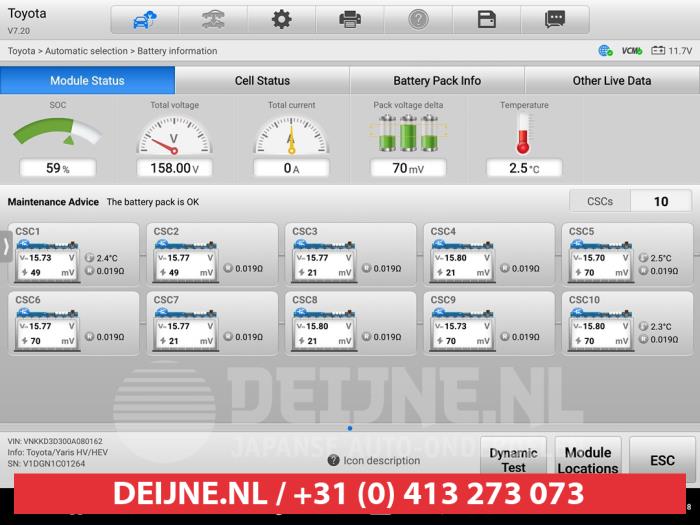The image size is (700, 525).
Task: Click the vehicle cloud diagnostics toolbar icon
Action: (144, 19)
